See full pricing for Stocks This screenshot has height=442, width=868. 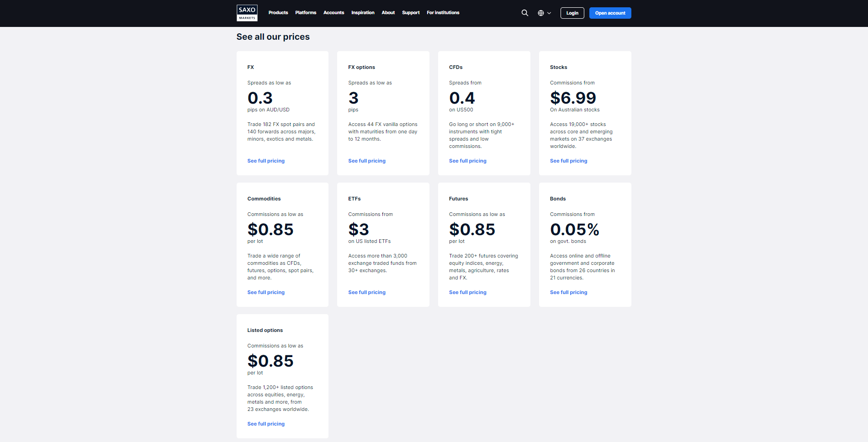click(x=568, y=161)
